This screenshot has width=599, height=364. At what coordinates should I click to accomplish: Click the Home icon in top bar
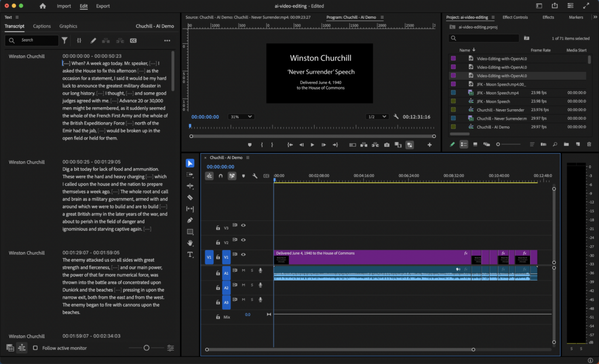(x=43, y=6)
